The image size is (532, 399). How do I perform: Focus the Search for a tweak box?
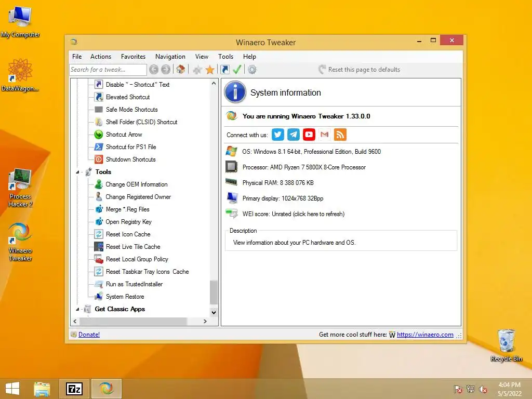point(108,70)
